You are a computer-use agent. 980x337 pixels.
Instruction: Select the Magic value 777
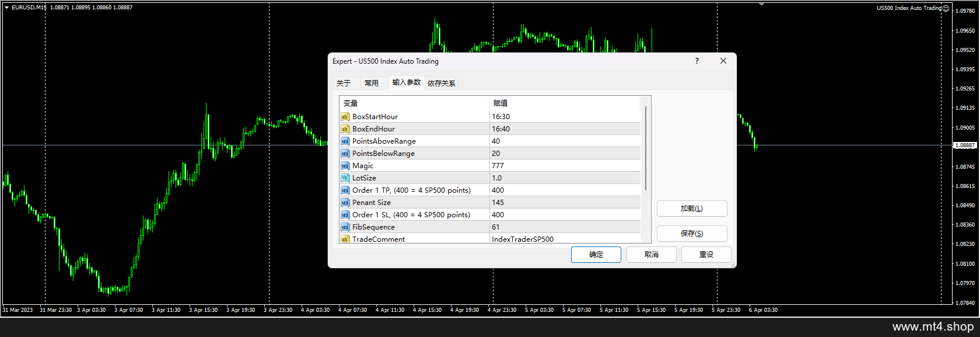(x=565, y=166)
